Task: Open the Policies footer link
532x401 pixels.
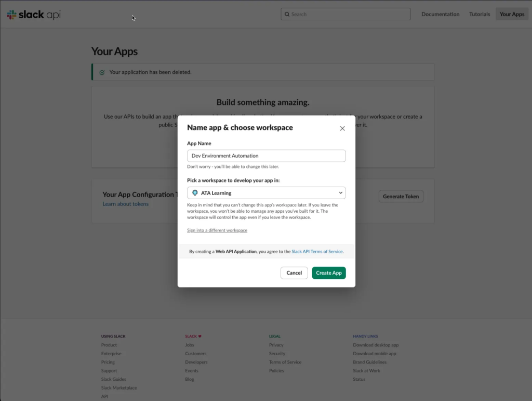Action: point(276,371)
